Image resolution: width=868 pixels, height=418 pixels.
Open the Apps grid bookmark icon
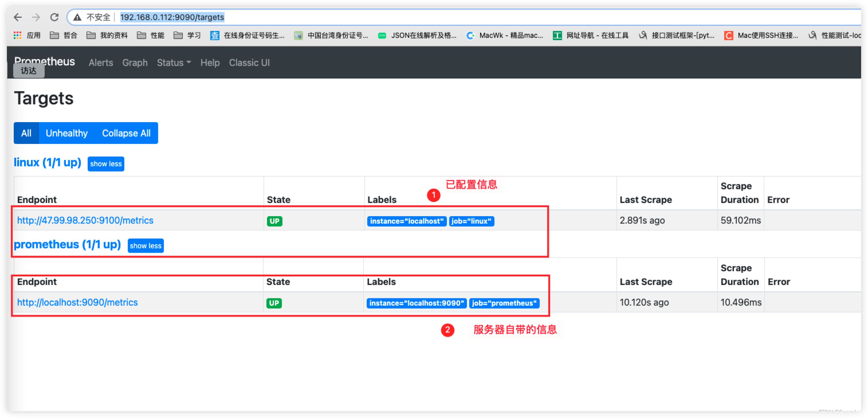coord(17,35)
